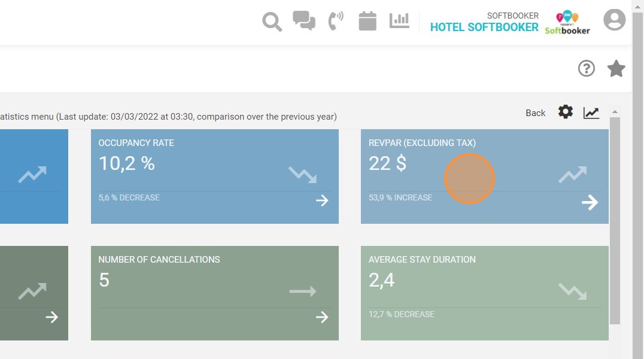Click the Softbooker logo
This screenshot has width=644, height=359.
pyautogui.click(x=567, y=23)
